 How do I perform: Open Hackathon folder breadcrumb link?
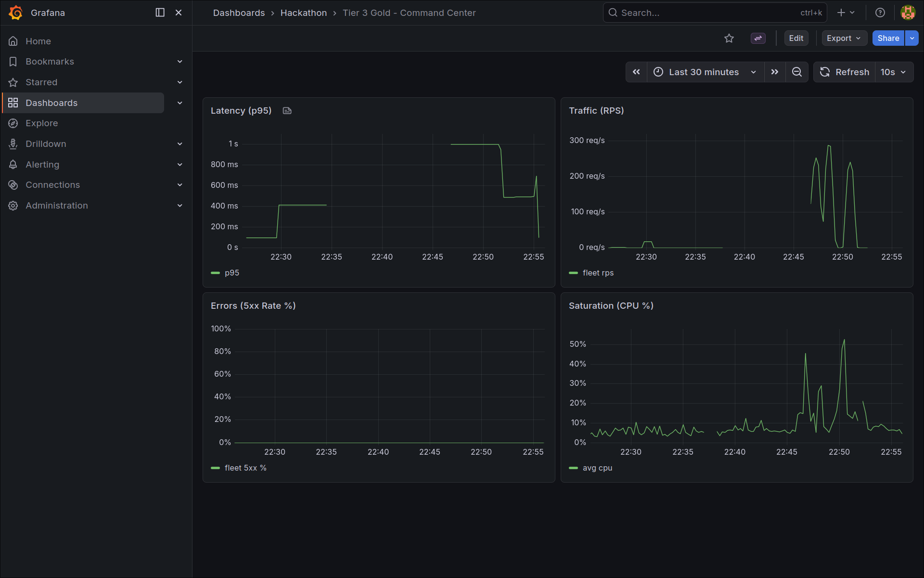303,13
